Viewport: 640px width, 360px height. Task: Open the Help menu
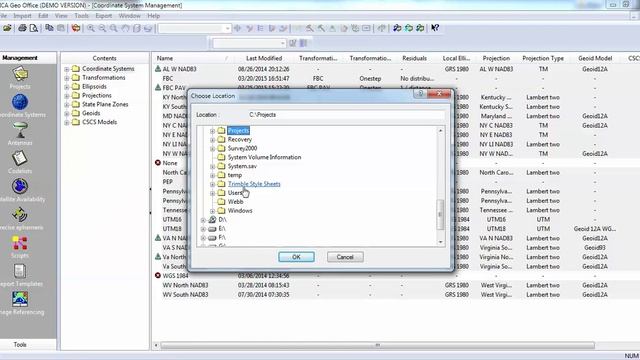(153, 16)
